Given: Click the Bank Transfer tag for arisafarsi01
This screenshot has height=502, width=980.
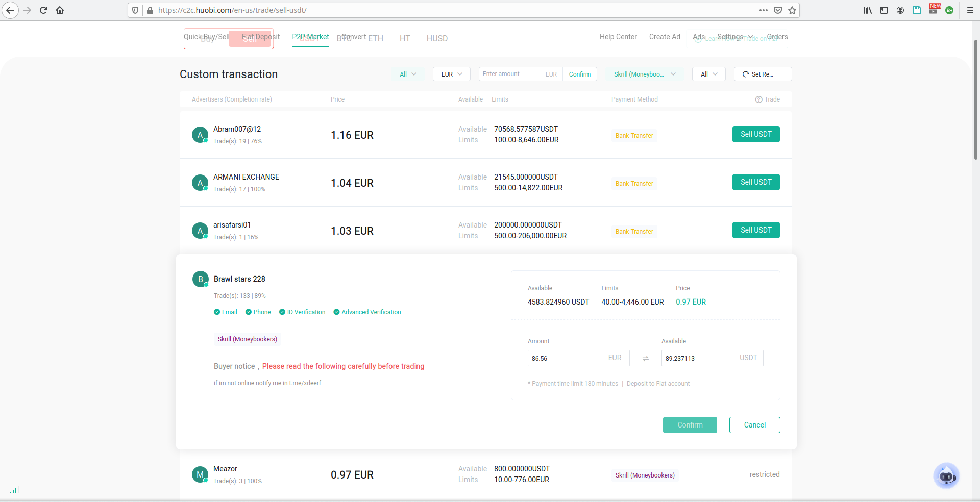Looking at the screenshot, I should (x=634, y=232).
